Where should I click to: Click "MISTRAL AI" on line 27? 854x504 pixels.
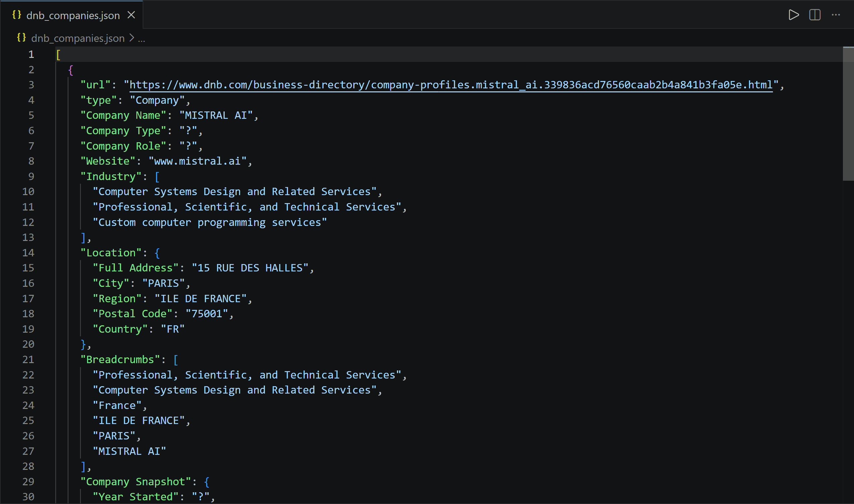129,451
